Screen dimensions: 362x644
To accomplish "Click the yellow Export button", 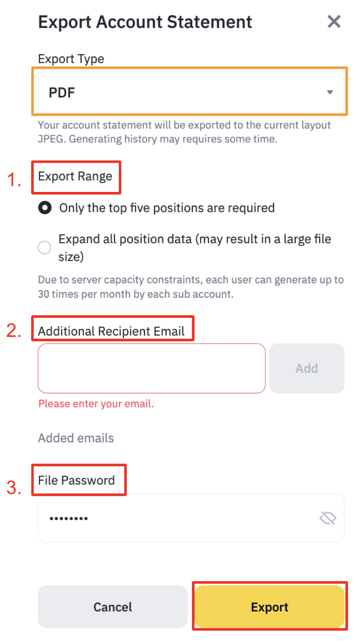I will (269, 607).
